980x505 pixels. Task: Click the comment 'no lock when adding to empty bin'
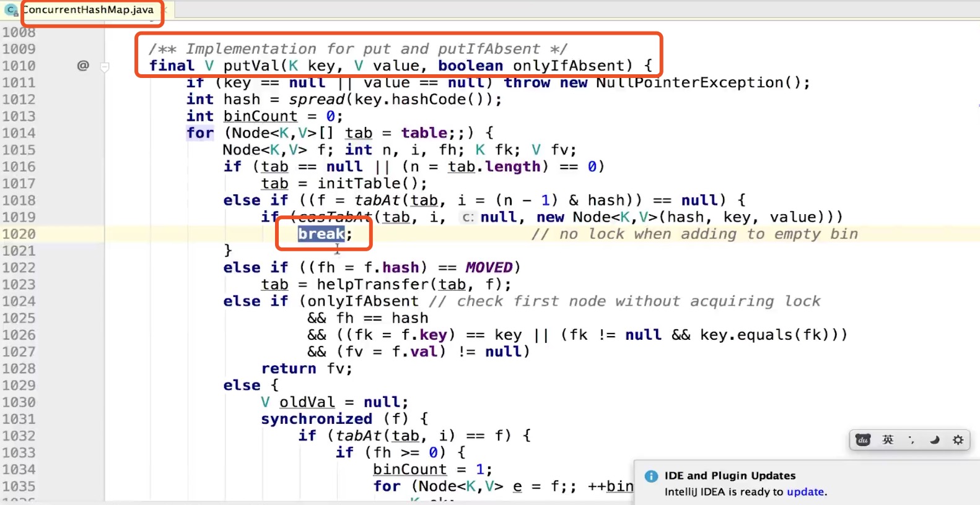694,234
